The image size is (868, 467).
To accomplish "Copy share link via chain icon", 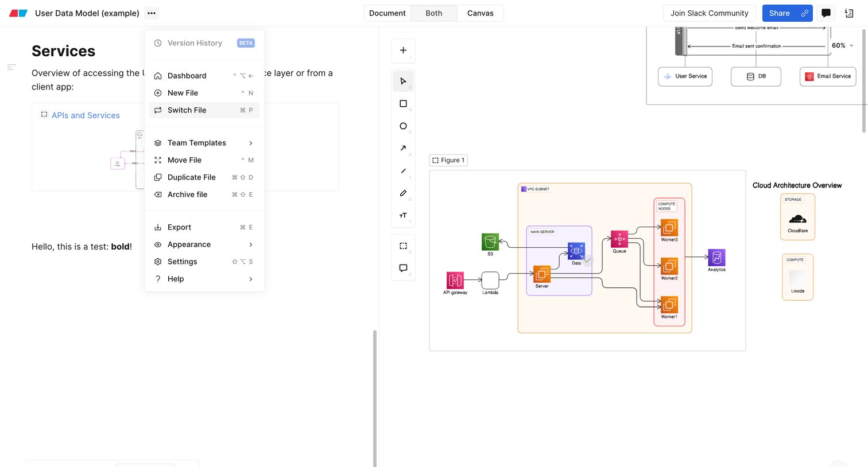I will (x=805, y=13).
